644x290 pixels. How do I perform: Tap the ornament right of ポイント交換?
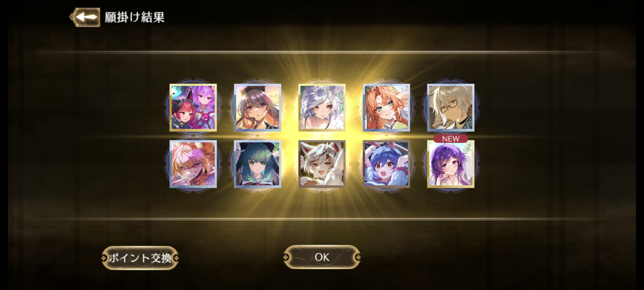coord(176,258)
